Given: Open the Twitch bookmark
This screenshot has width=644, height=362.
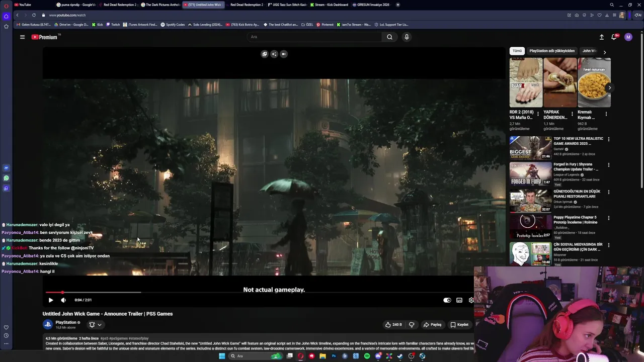Looking at the screenshot, I should click(113, 25).
